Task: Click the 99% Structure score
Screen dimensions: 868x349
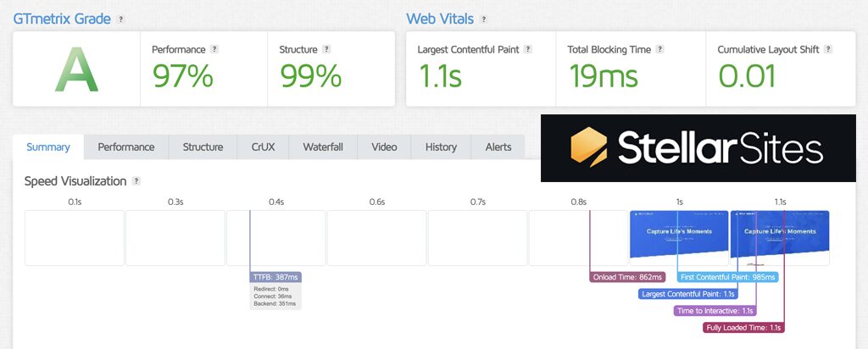Action: 310,75
